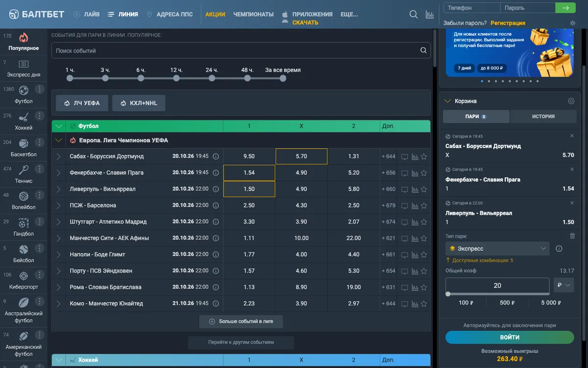Image resolution: width=588 pixels, height=368 pixels.
Task: Click the stake amount slider handle
Action: 448,294
